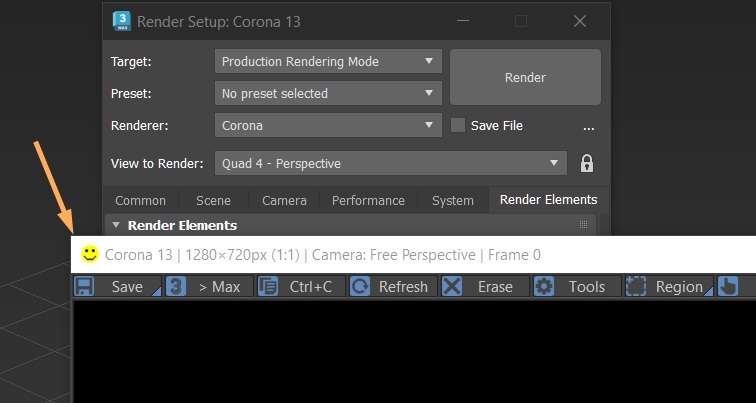756x403 pixels.
Task: Enable the Save File checkbox
Action: tap(458, 126)
